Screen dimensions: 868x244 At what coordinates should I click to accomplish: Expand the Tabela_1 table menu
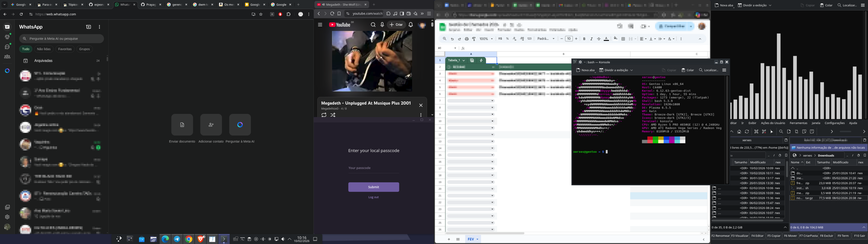click(x=464, y=60)
